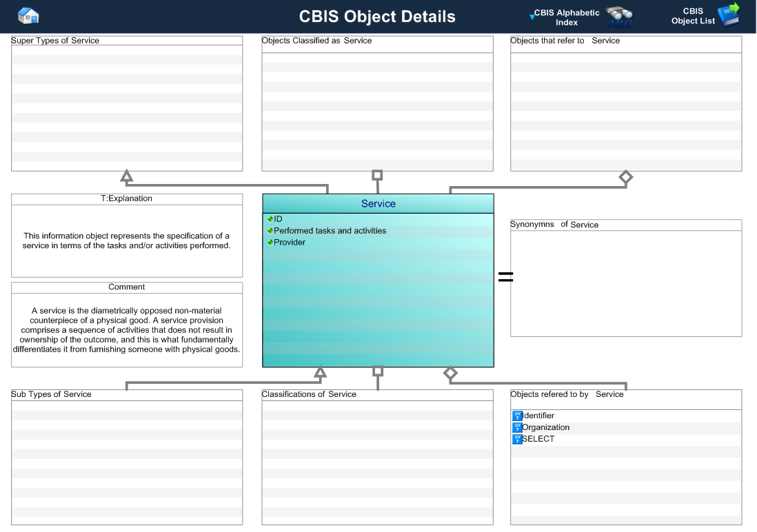The image size is (757, 532).
Task: Click the CBIS Object Details title
Action: coord(377,17)
